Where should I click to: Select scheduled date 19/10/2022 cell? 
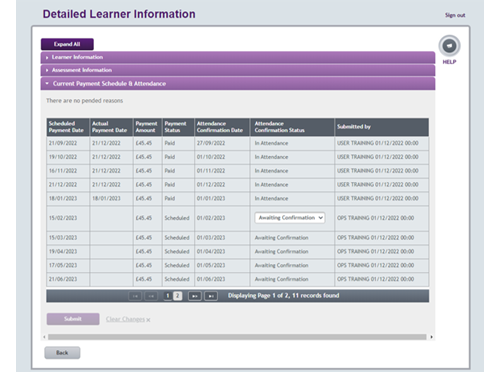[68, 157]
